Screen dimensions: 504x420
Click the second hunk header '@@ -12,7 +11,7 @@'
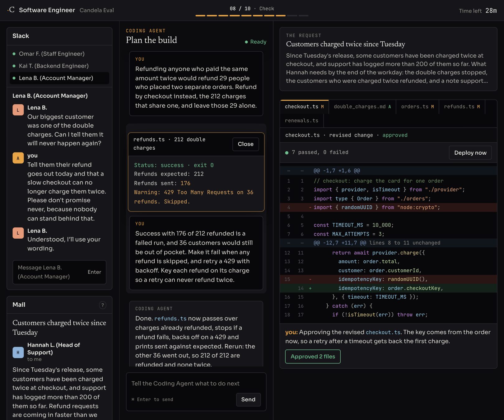click(x=389, y=243)
